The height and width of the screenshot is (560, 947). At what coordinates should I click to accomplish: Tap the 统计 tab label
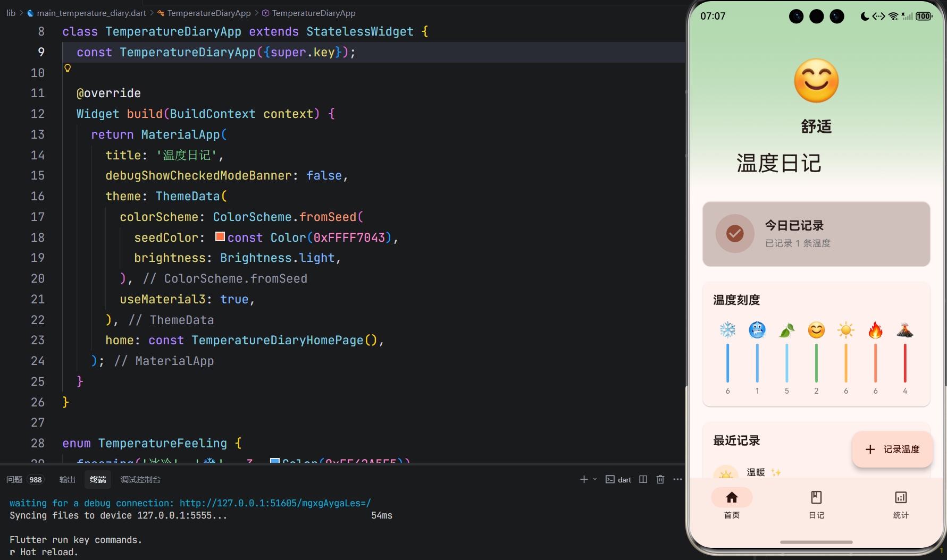[901, 515]
